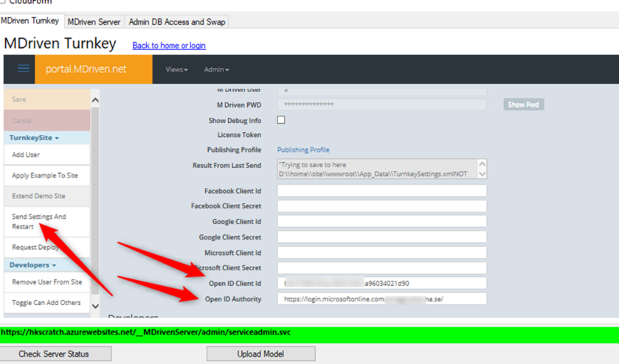Select Toggle Can Add Others
Screen dimensions: 619x364
pos(47,303)
